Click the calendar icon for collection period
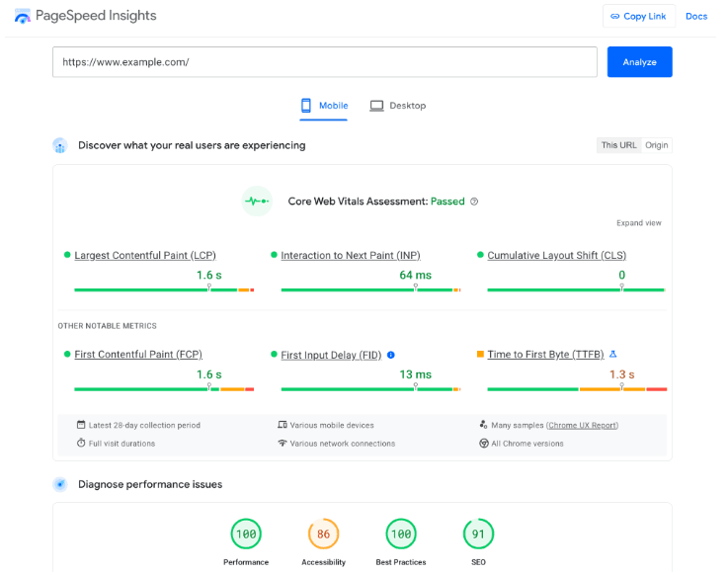Viewport: 728px width, 575px height. point(81,425)
